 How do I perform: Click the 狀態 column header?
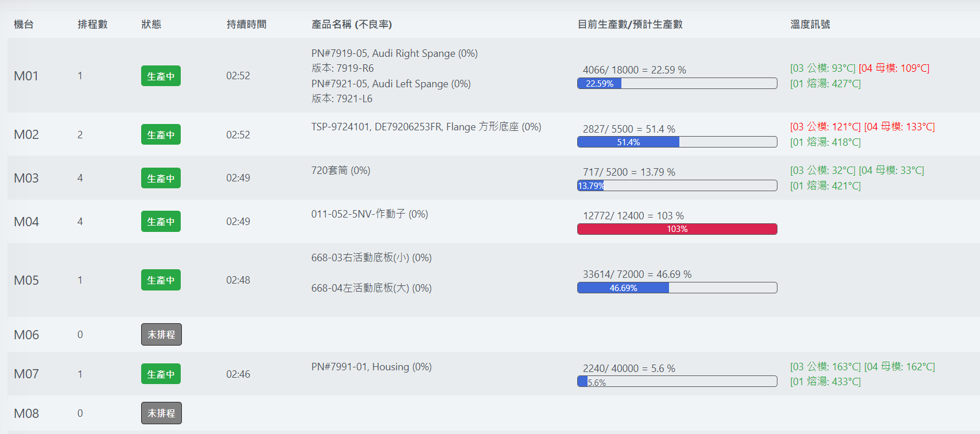(151, 24)
